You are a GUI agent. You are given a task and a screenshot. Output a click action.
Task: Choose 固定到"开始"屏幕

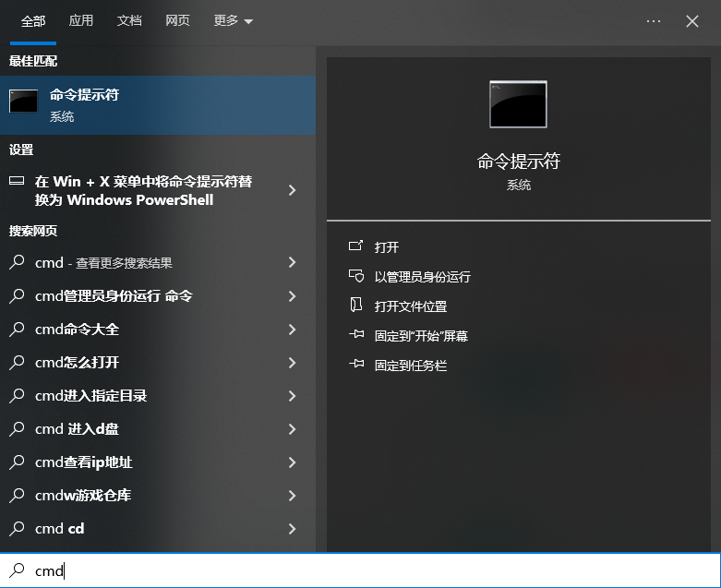[421, 336]
